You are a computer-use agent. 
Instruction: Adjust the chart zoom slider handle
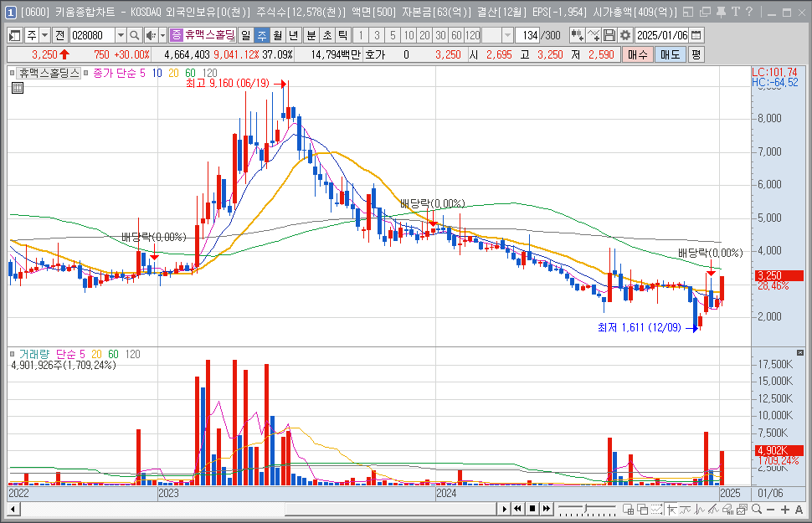tap(586, 508)
